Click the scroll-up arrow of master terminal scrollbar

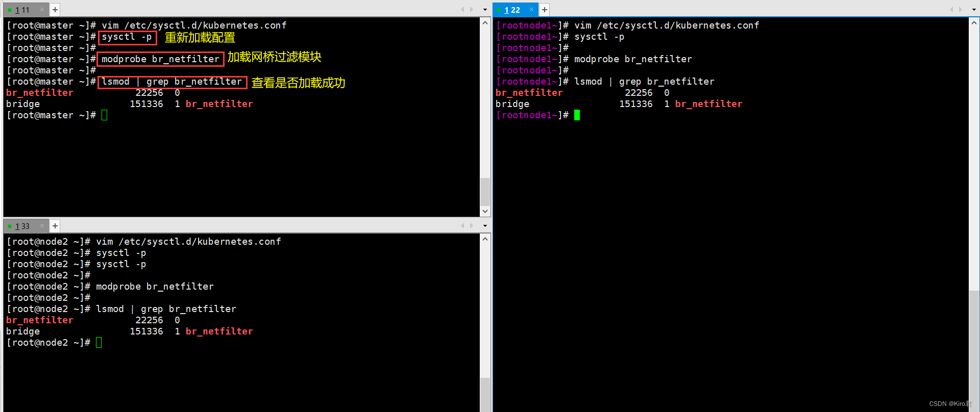[x=485, y=23]
